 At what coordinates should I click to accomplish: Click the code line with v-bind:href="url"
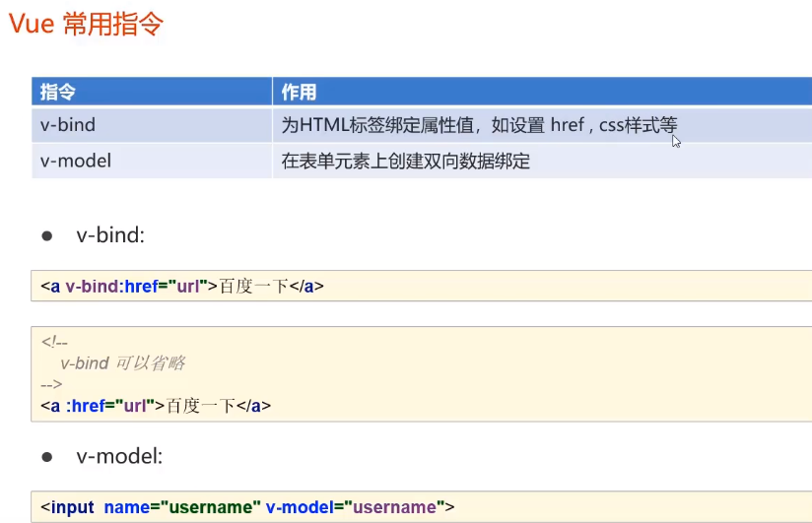click(182, 286)
